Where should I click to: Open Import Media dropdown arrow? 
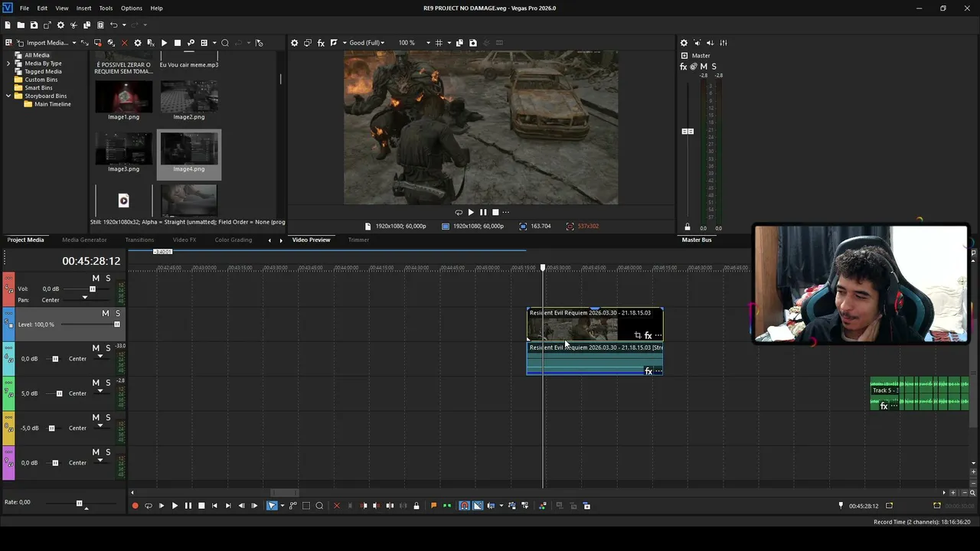(74, 43)
